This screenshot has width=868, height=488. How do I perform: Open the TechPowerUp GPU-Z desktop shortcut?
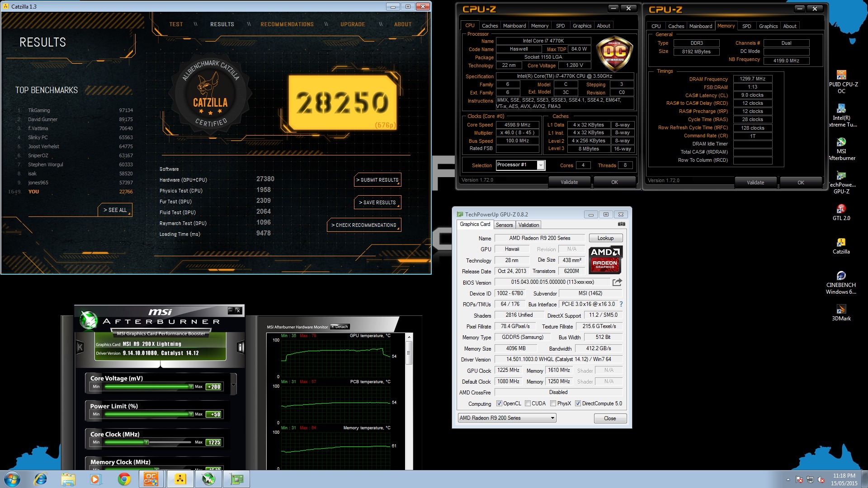pos(841,183)
